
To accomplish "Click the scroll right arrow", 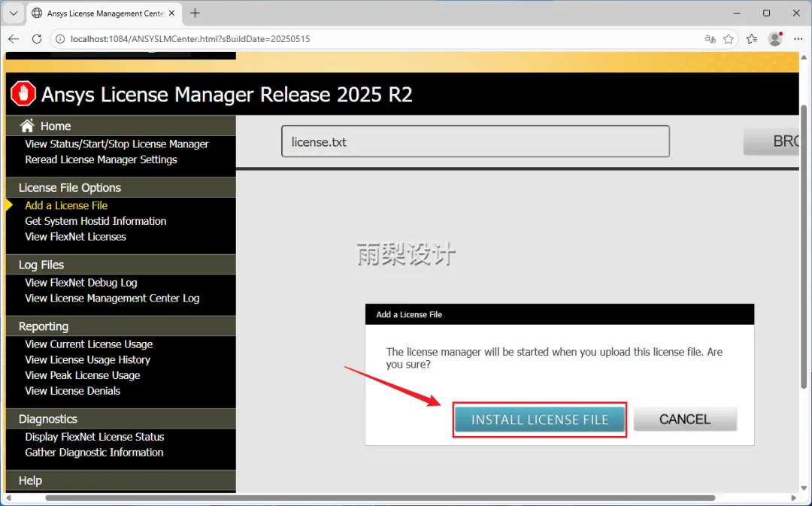I will pos(795,498).
